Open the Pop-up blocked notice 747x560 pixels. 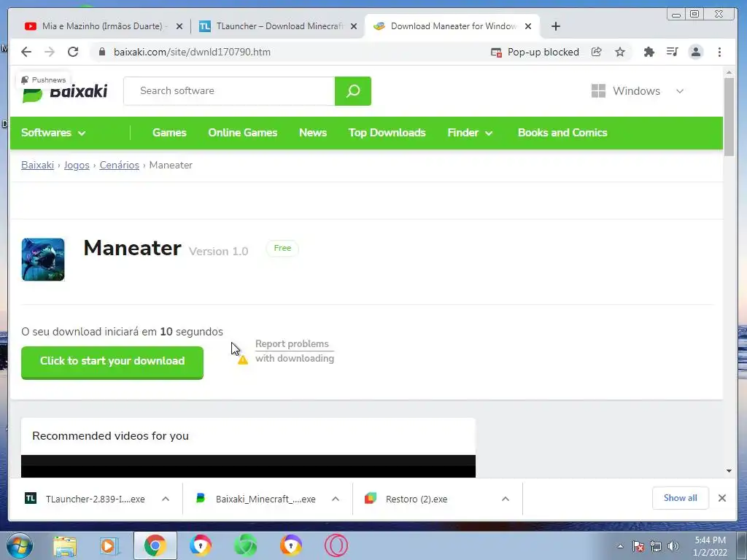pos(535,52)
